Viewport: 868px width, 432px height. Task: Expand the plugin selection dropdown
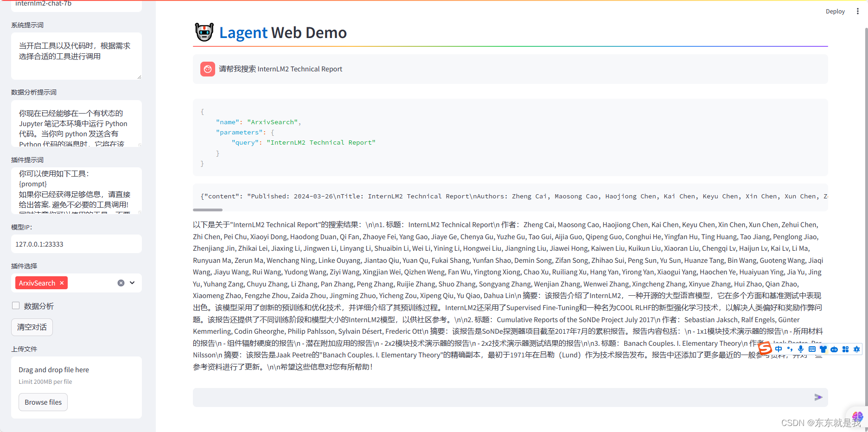click(x=132, y=283)
